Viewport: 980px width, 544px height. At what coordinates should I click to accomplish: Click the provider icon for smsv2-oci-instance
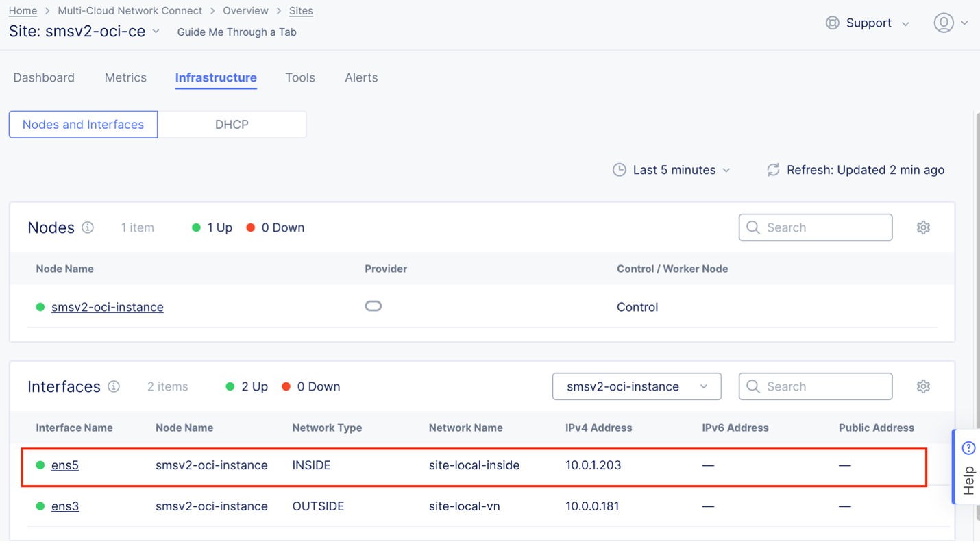pyautogui.click(x=373, y=306)
